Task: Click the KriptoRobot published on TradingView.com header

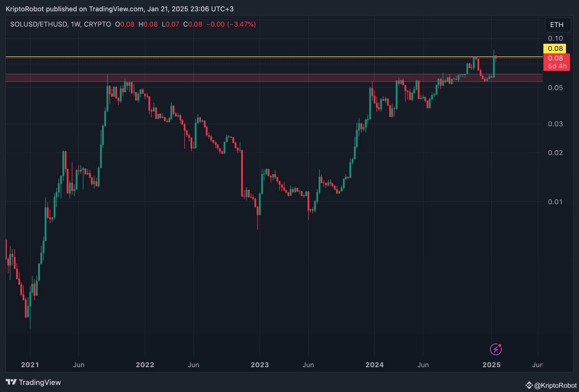Action: coord(120,9)
